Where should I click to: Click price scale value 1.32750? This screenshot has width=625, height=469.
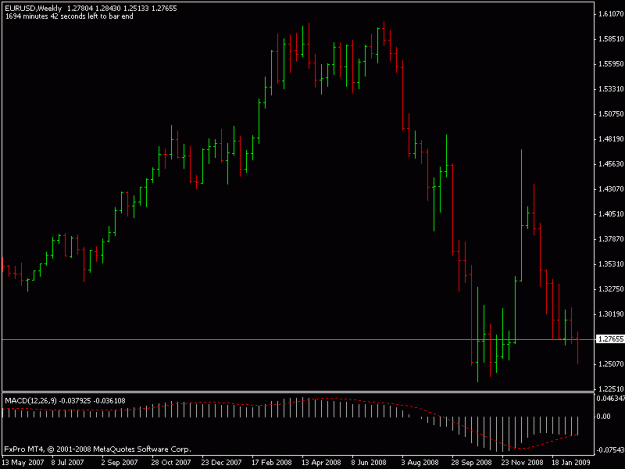point(611,289)
